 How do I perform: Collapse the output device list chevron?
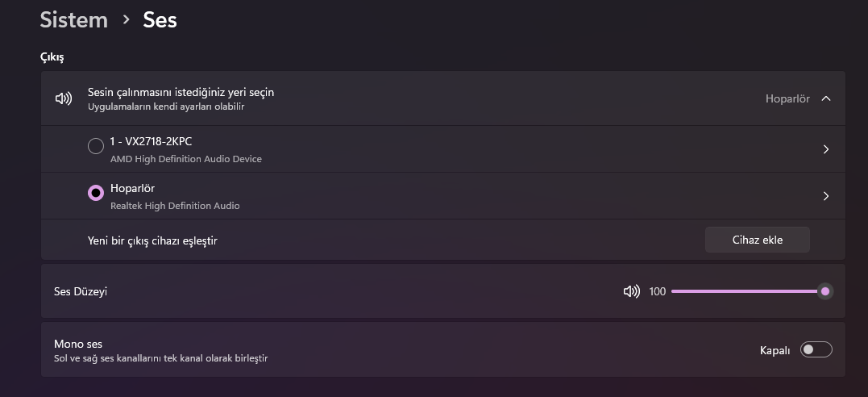pos(825,98)
